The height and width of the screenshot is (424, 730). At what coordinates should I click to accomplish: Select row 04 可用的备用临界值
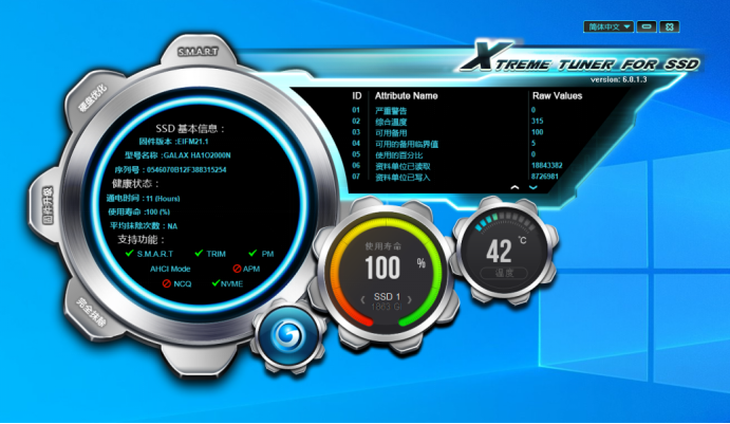[x=456, y=144]
